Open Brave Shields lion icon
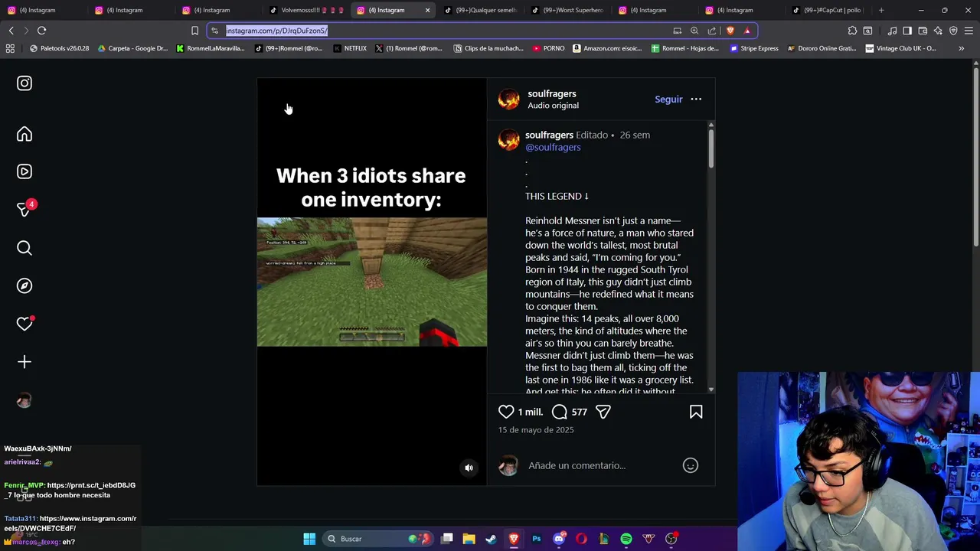This screenshot has width=980, height=551. (730, 31)
